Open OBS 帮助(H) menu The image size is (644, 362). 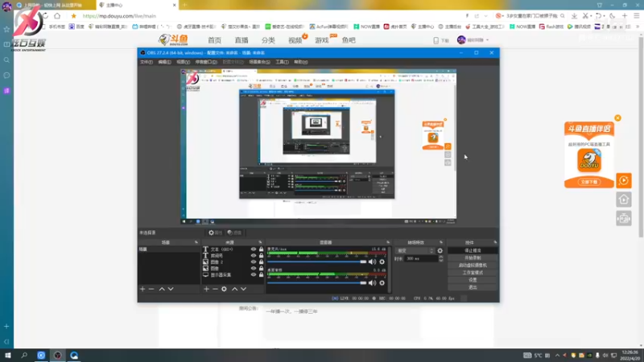point(300,62)
